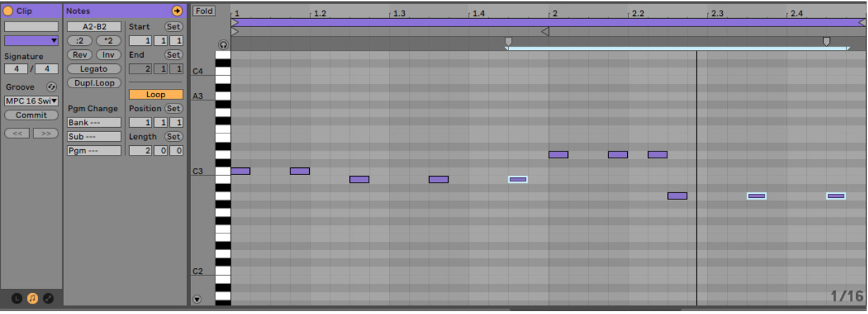Select the D3 note at bar 2
The image size is (868, 314).
click(x=558, y=154)
